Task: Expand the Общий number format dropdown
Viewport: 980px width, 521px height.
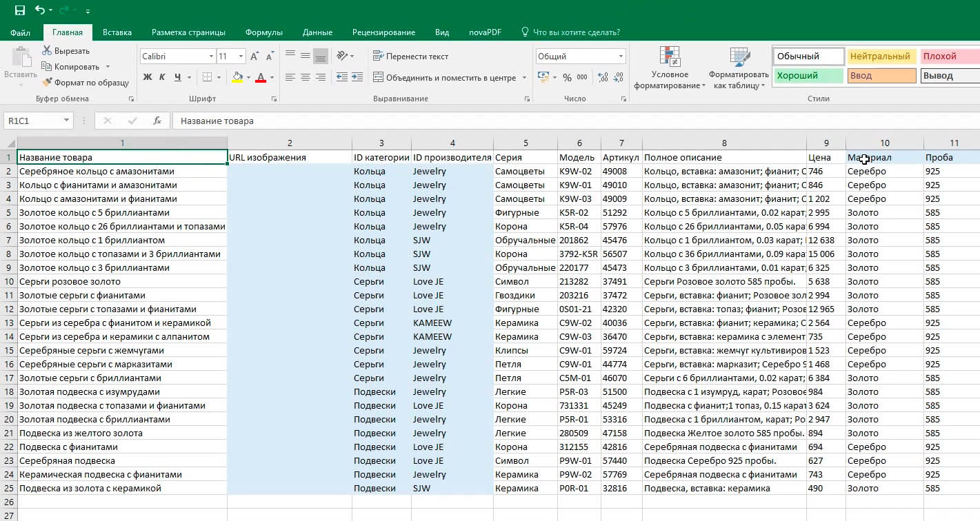Action: [x=621, y=57]
